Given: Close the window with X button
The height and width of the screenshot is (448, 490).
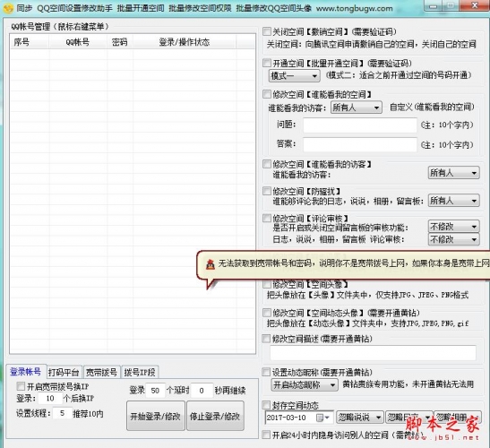Looking at the screenshot, I should click(x=475, y=5).
